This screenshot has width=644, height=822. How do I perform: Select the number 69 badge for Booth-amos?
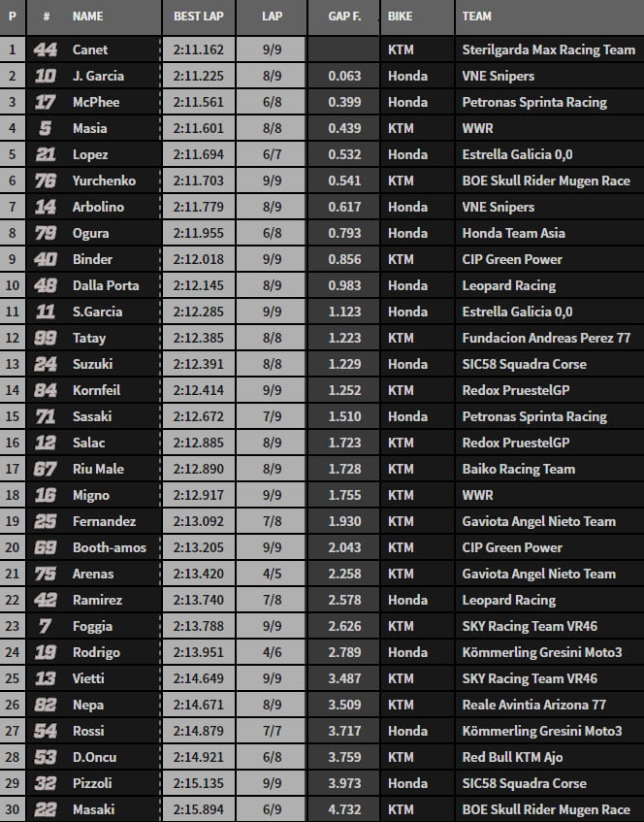pyautogui.click(x=46, y=547)
